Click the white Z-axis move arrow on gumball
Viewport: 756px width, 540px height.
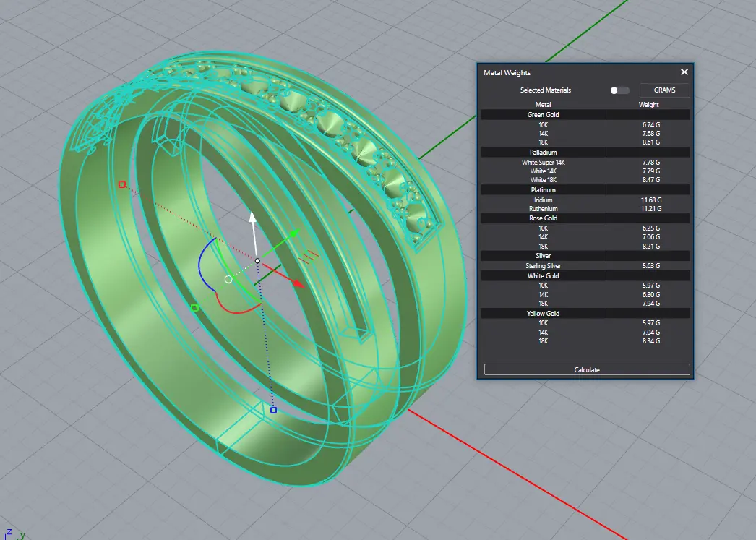click(x=252, y=218)
